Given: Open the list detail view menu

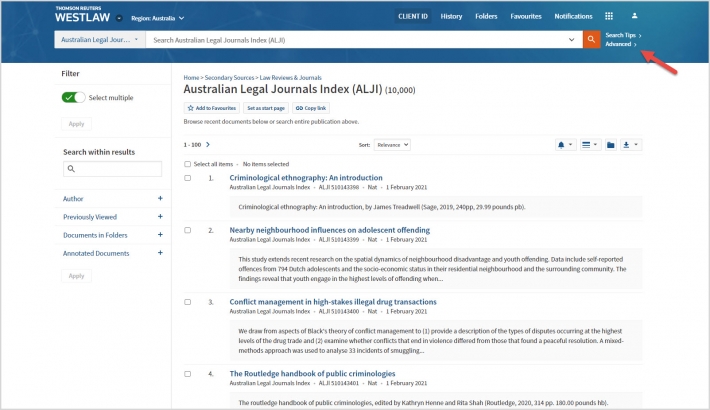Looking at the screenshot, I should tap(590, 145).
